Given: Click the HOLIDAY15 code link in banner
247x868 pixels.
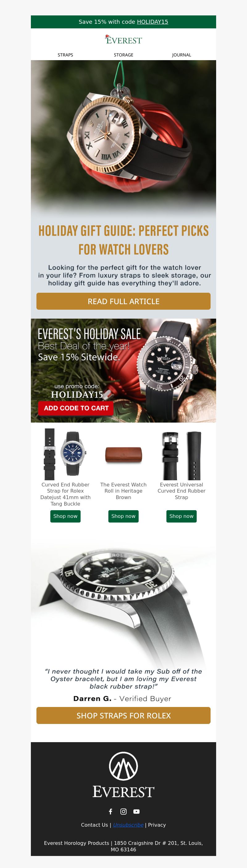Looking at the screenshot, I should pos(153,22).
